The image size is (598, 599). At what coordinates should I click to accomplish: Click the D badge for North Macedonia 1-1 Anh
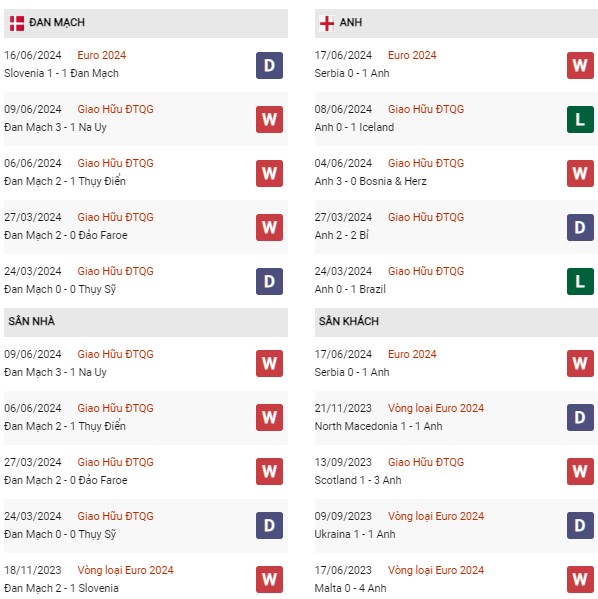click(580, 418)
